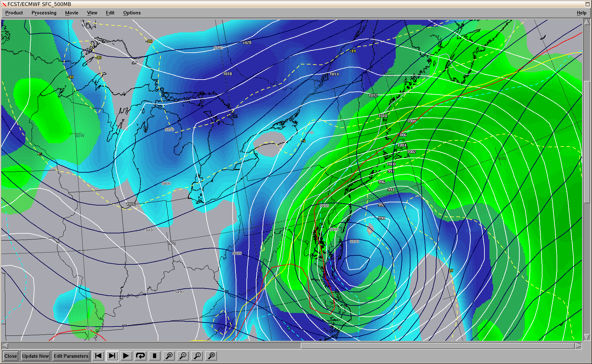Click the horizontal scrollbar left arrow

5,346
